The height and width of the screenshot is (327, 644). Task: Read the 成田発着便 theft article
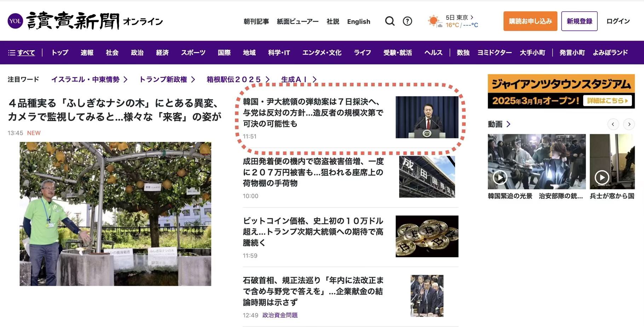point(313,172)
